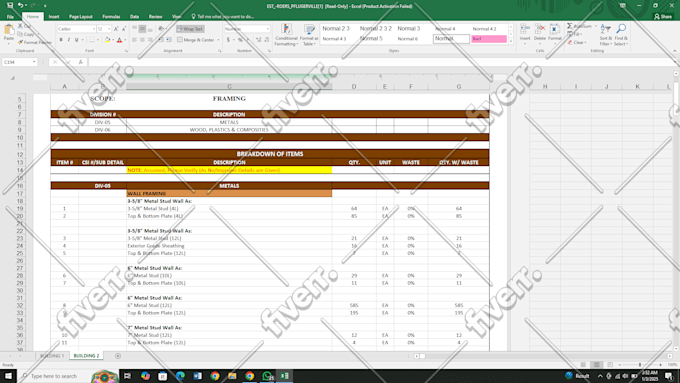Expand the font size dropdown
Image resolution: width=680 pixels, height=383 pixels.
pyautogui.click(x=109, y=29)
